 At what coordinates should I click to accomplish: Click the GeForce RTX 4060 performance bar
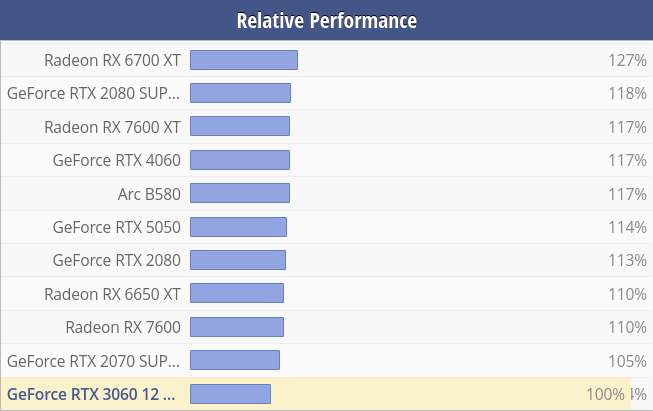click(240, 160)
